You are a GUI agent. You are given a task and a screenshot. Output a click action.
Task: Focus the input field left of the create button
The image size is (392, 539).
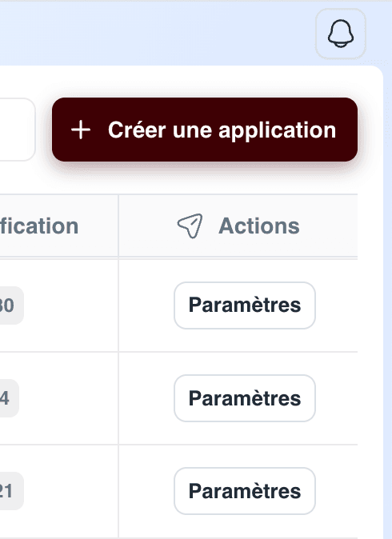18,130
